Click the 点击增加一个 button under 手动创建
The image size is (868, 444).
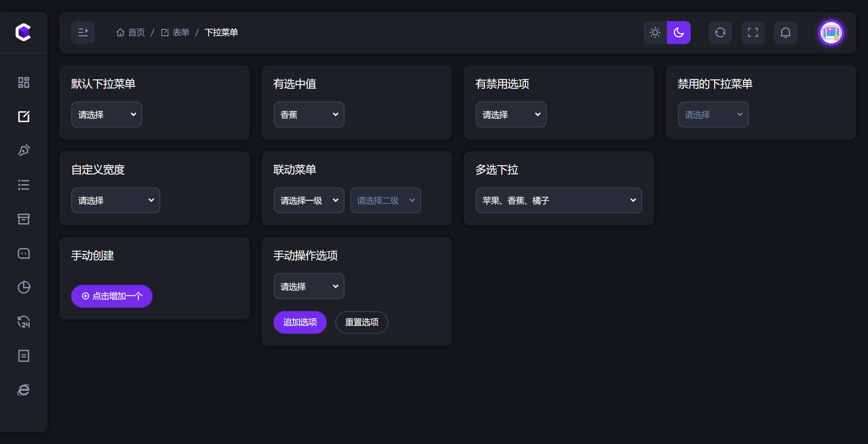click(112, 296)
